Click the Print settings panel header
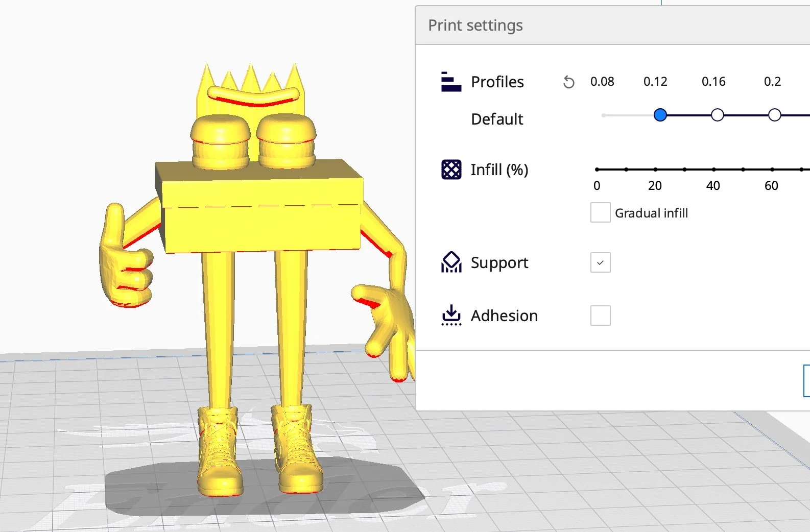 point(612,25)
